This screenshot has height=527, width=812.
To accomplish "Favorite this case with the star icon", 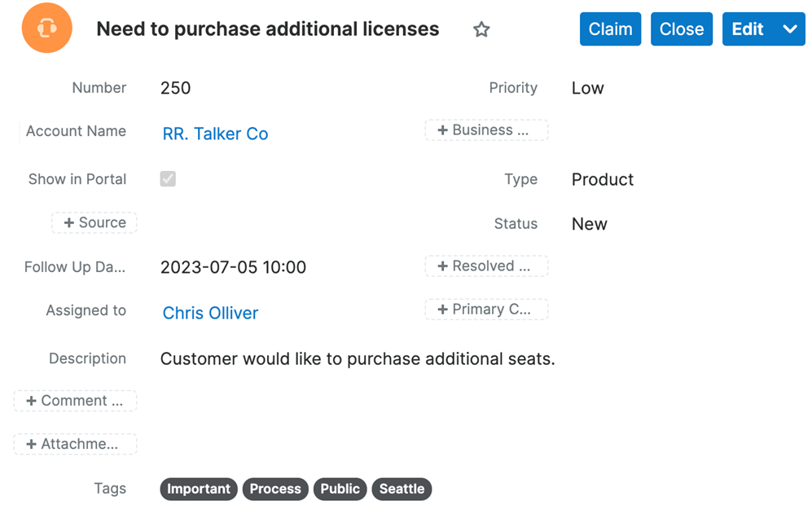I will click(481, 30).
